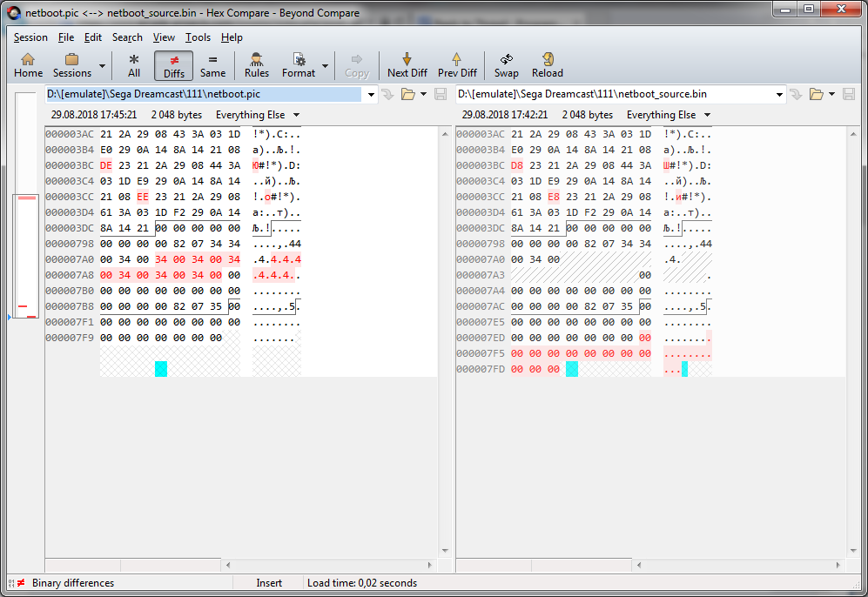Click right offset 000007F5
The height and width of the screenshot is (597, 868).
coord(481,353)
